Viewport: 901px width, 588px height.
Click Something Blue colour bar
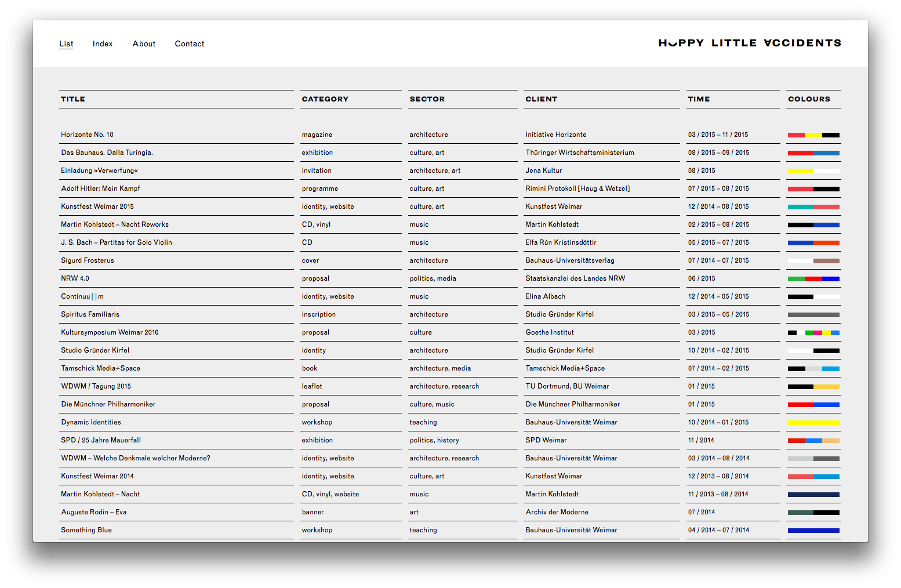(x=813, y=531)
